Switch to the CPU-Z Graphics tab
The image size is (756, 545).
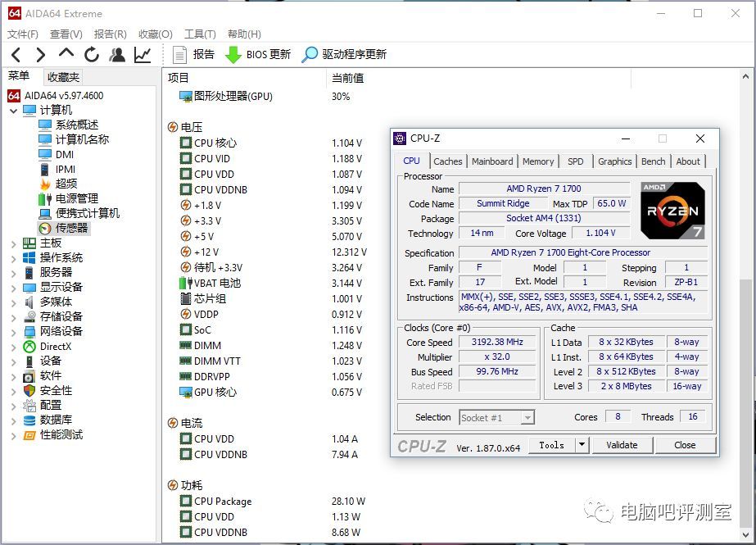tap(615, 161)
